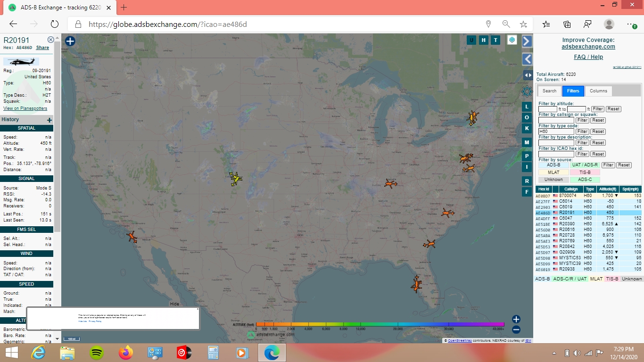
Task: Switch to the Search tab
Action: pos(549,91)
